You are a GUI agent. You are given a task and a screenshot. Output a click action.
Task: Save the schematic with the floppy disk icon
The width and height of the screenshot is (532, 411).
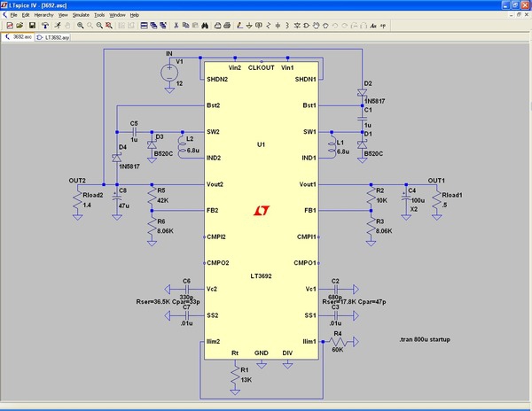30,26
